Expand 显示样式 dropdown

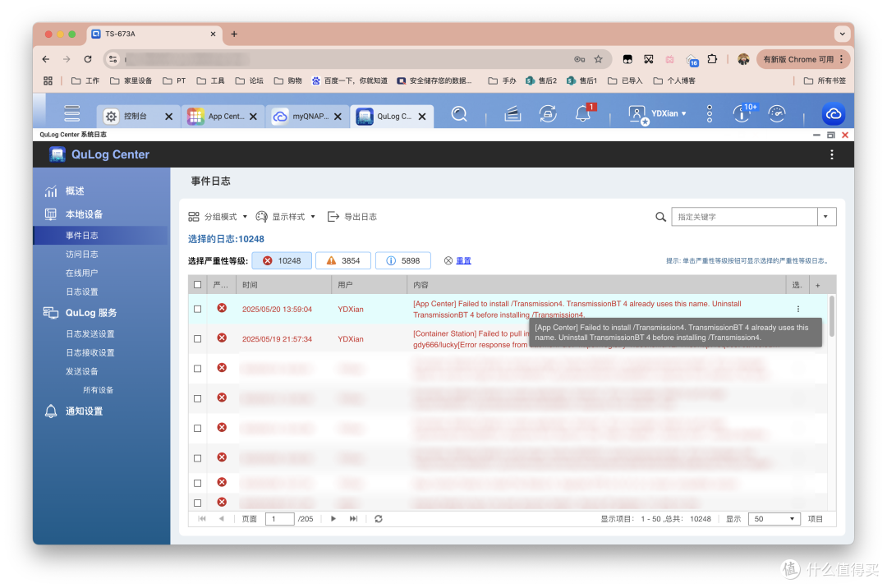pyautogui.click(x=286, y=217)
